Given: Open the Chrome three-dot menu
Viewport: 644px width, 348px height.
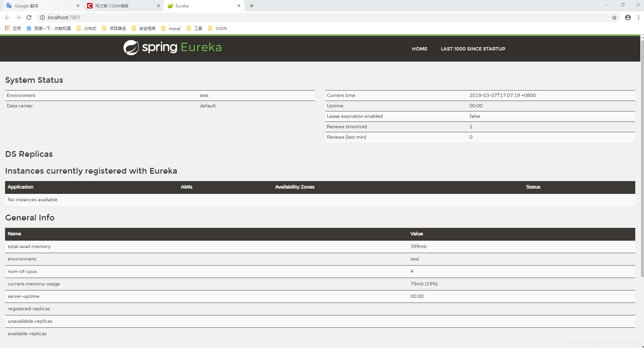Looking at the screenshot, I should coord(639,18).
